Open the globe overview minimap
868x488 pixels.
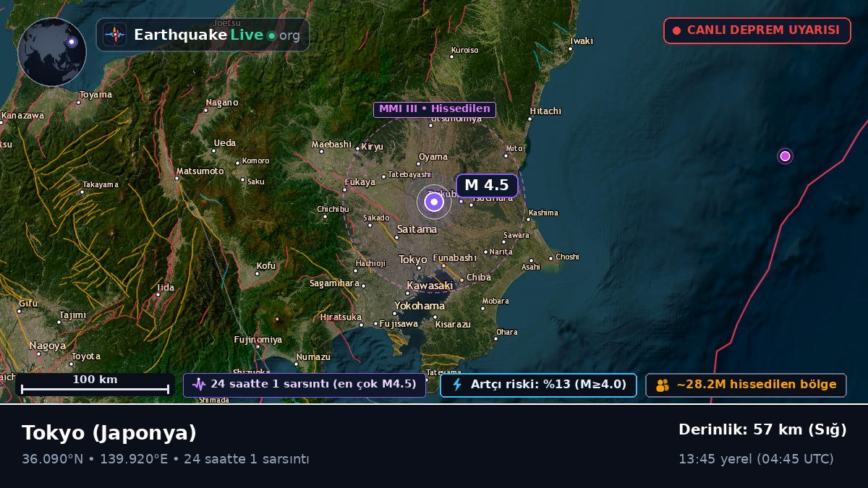pos(52,52)
